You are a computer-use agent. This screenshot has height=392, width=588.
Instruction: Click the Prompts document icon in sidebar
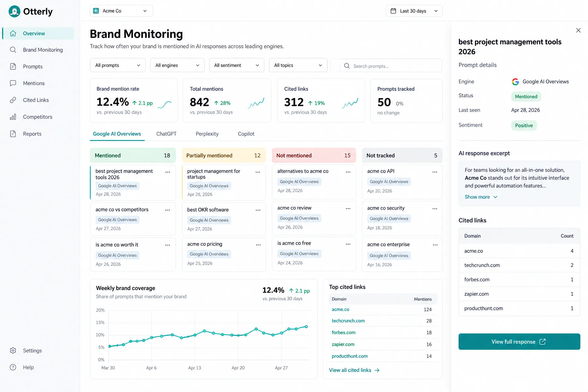[x=13, y=66]
